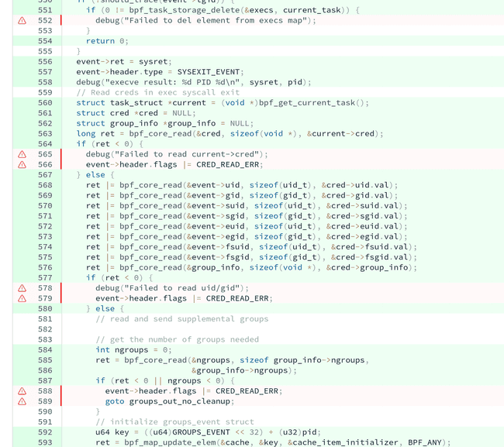504x447 pixels.
Task: Select line number 551
Action: [x=45, y=10]
